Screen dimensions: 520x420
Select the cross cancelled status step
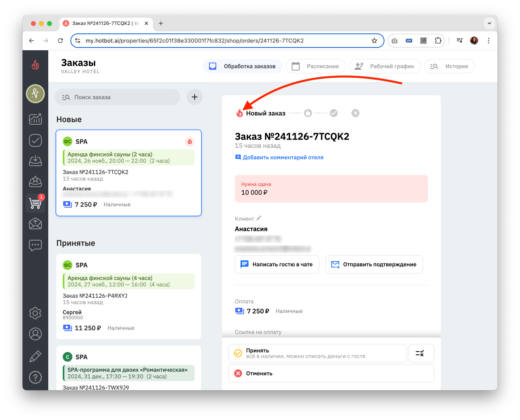point(356,113)
